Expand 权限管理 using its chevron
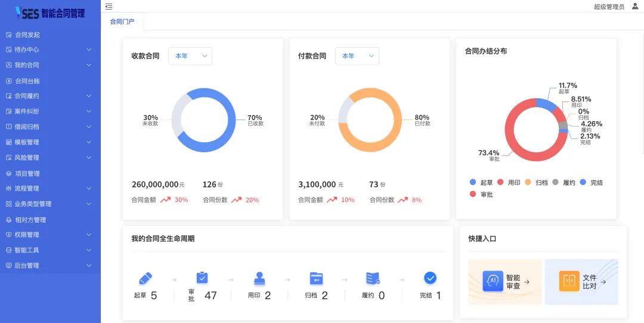This screenshot has width=644, height=323. tap(89, 235)
